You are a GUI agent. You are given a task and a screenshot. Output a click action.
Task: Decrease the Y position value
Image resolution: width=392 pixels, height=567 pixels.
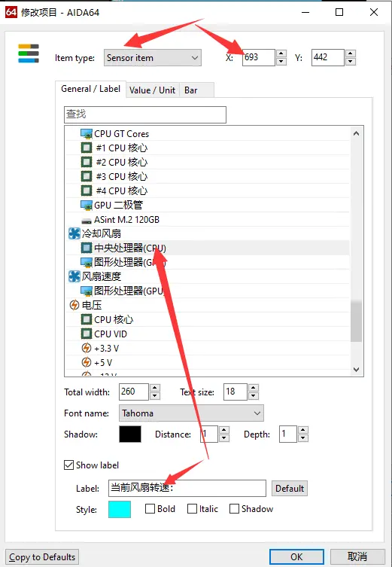click(350, 62)
